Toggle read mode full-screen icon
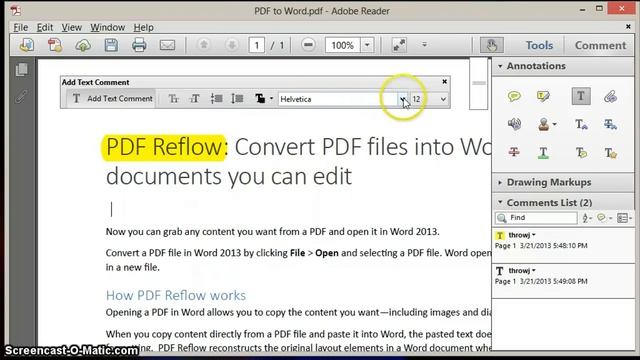Screen dimensions: 640x360 click(x=399, y=45)
